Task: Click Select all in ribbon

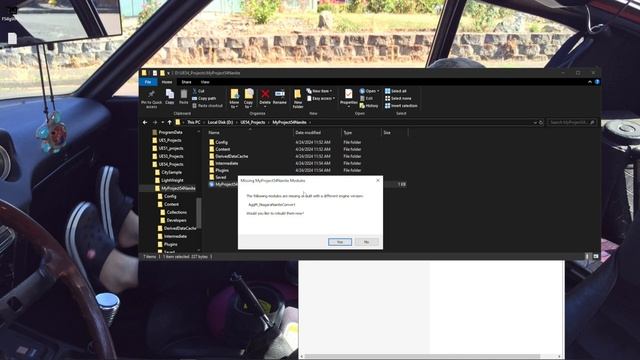Action: pyautogui.click(x=396, y=91)
